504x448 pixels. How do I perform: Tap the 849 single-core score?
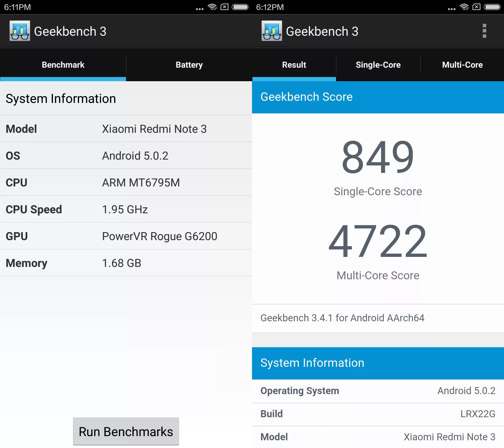(x=378, y=157)
